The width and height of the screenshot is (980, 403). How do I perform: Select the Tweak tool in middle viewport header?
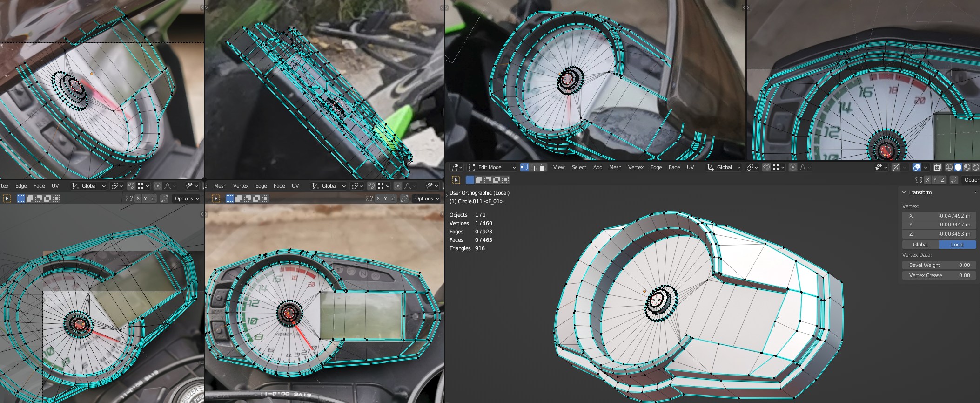tap(216, 198)
